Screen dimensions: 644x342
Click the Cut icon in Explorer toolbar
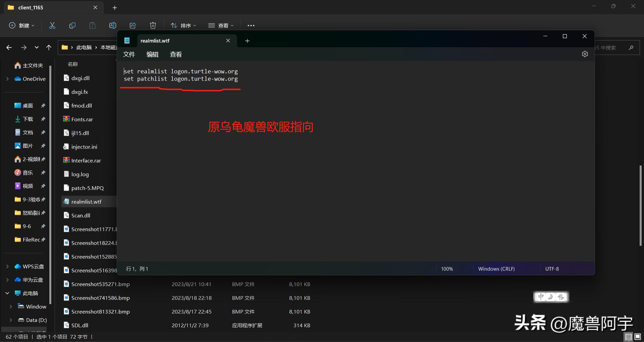coord(52,25)
